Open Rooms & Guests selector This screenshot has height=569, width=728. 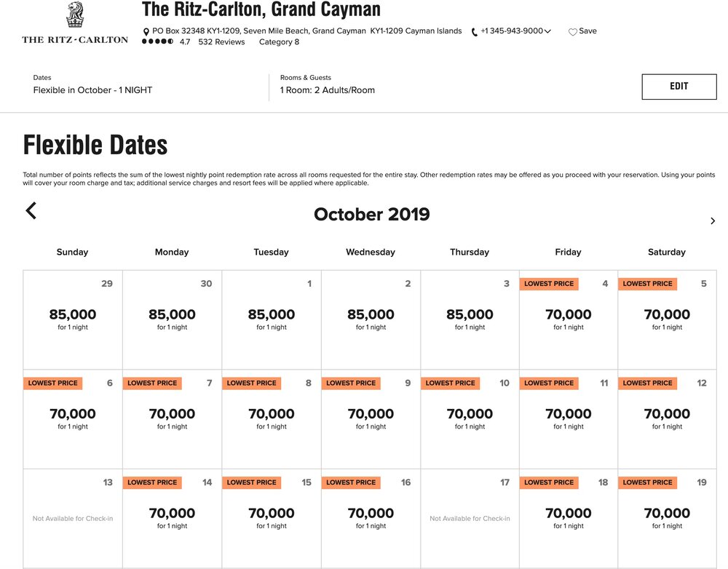[327, 90]
